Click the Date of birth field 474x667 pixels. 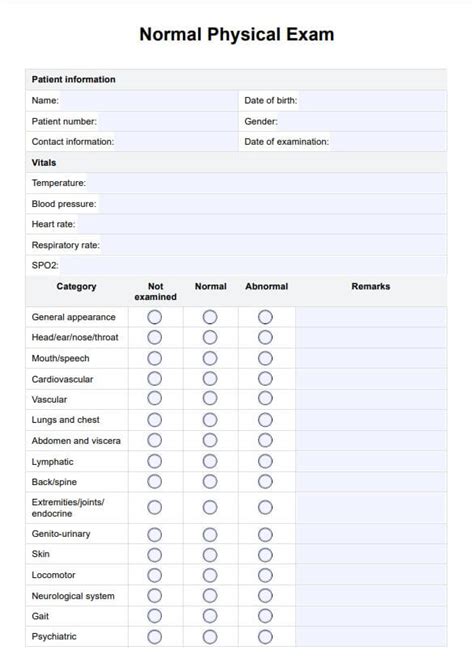tap(372, 101)
